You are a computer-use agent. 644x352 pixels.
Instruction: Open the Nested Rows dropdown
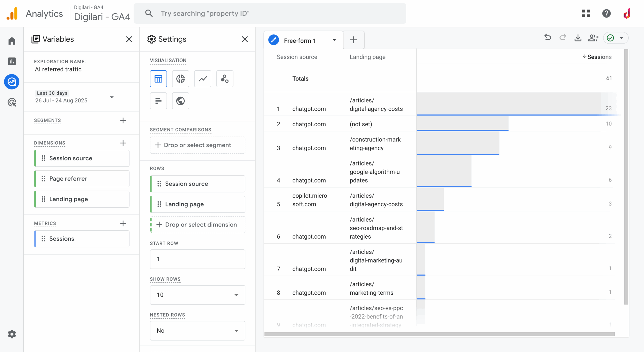pos(197,330)
